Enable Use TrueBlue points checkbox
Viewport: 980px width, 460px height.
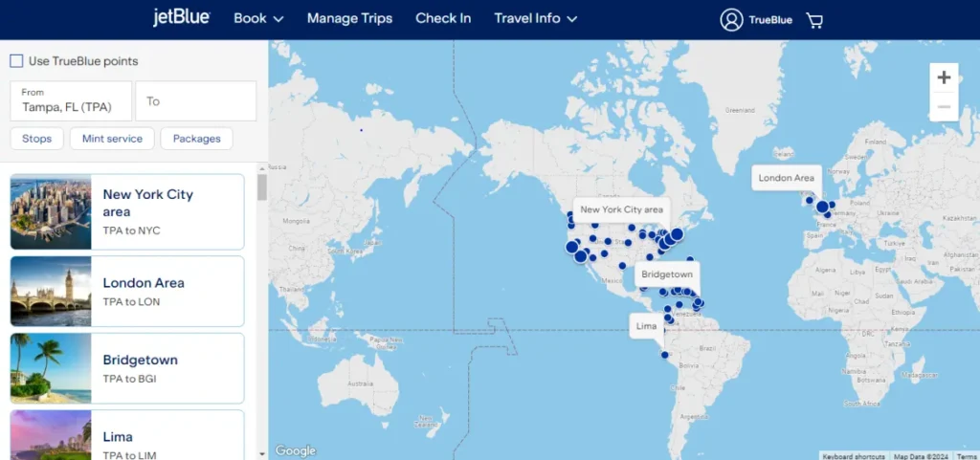coord(17,61)
